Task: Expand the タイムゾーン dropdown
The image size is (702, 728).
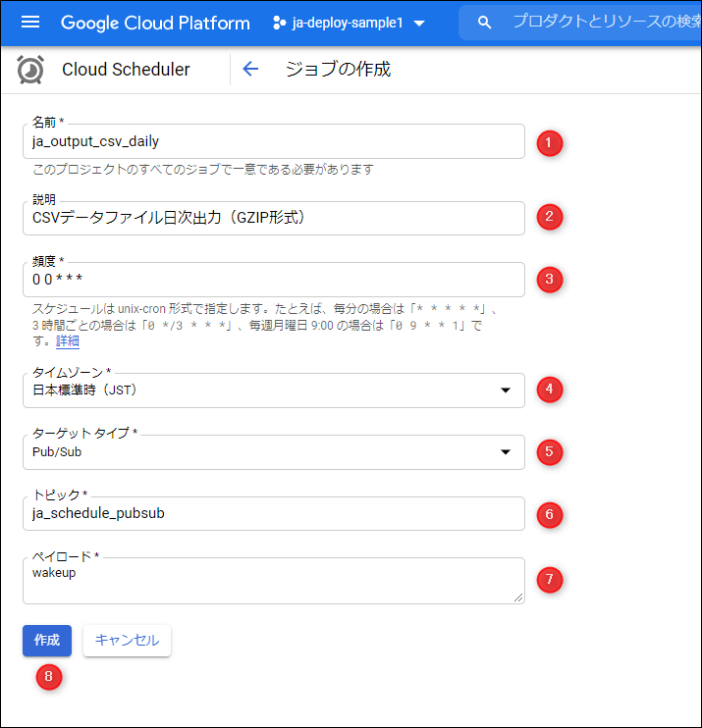Action: point(505,390)
